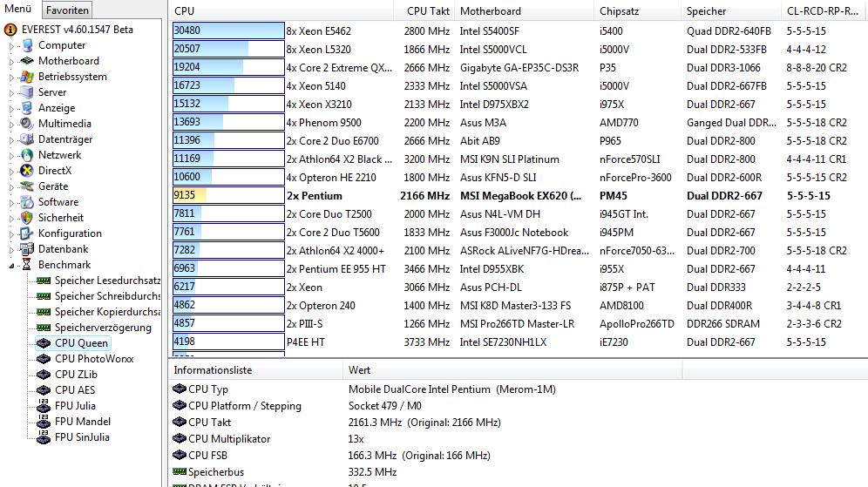Screen dimensions: 868x487
Task: Click the Multimedia speaker icon
Action: tap(26, 124)
